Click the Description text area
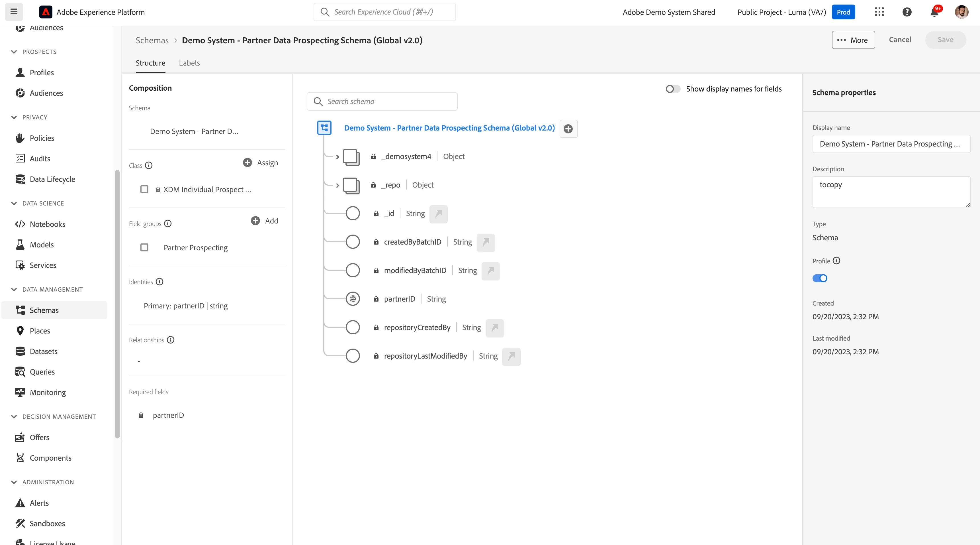 (x=891, y=192)
